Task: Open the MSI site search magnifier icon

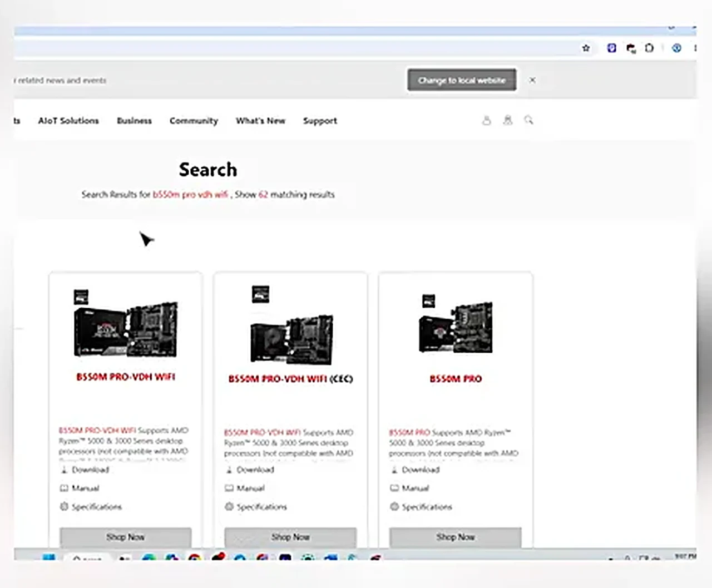Action: [x=528, y=120]
